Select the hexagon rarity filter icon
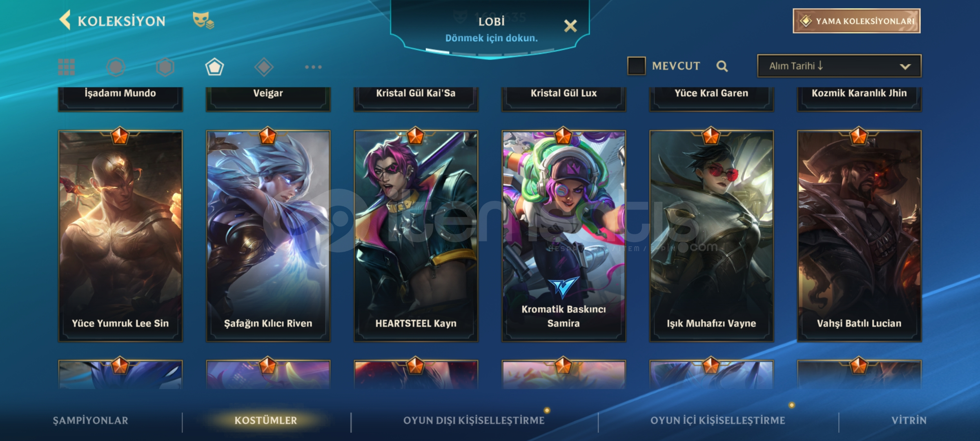 165,67
